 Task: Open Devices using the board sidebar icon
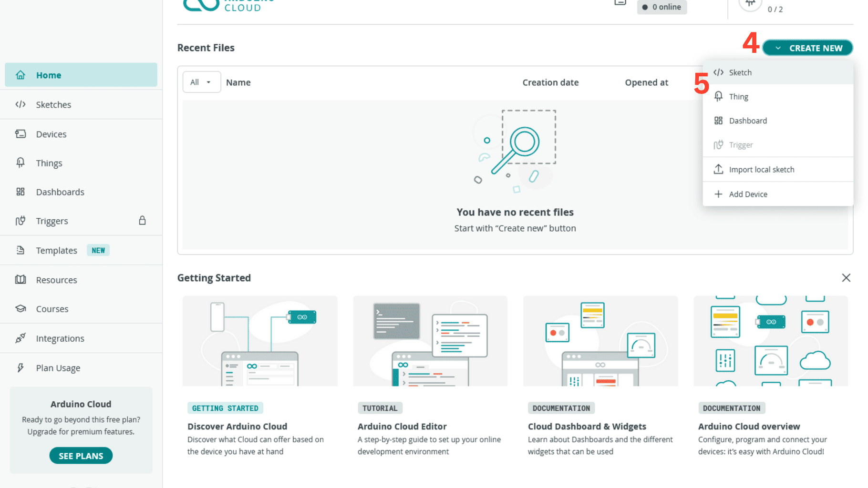pyautogui.click(x=21, y=134)
